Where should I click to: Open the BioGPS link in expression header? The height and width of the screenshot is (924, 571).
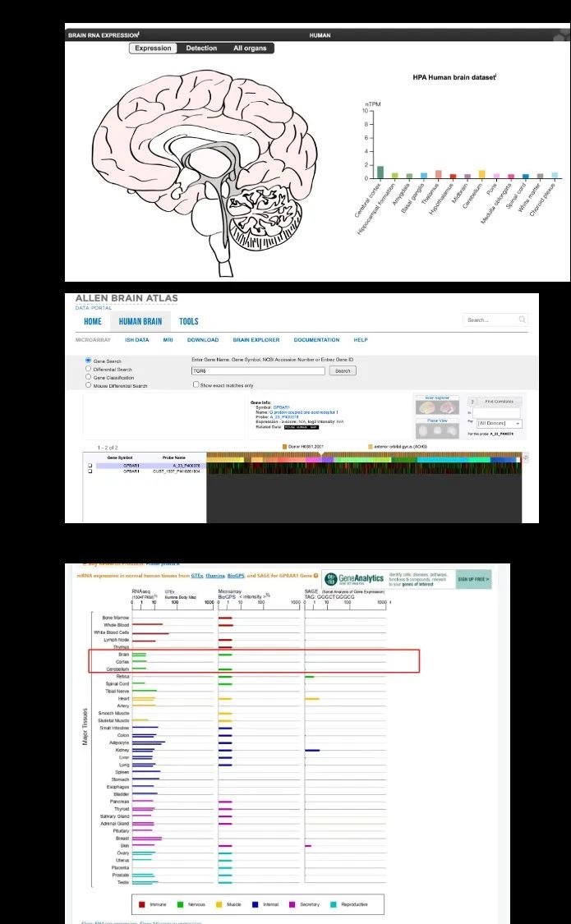tap(236, 576)
